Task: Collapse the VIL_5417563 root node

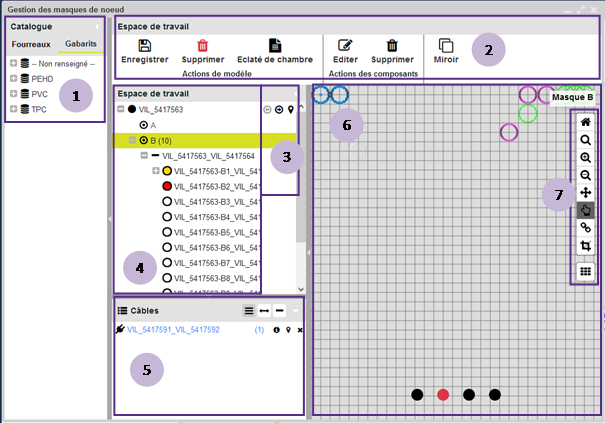Action: click(x=122, y=109)
